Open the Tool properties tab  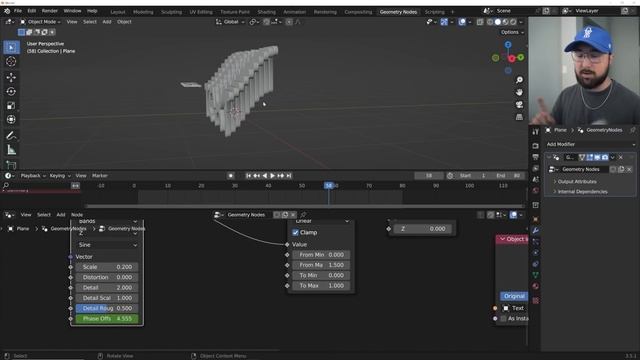[x=536, y=132]
